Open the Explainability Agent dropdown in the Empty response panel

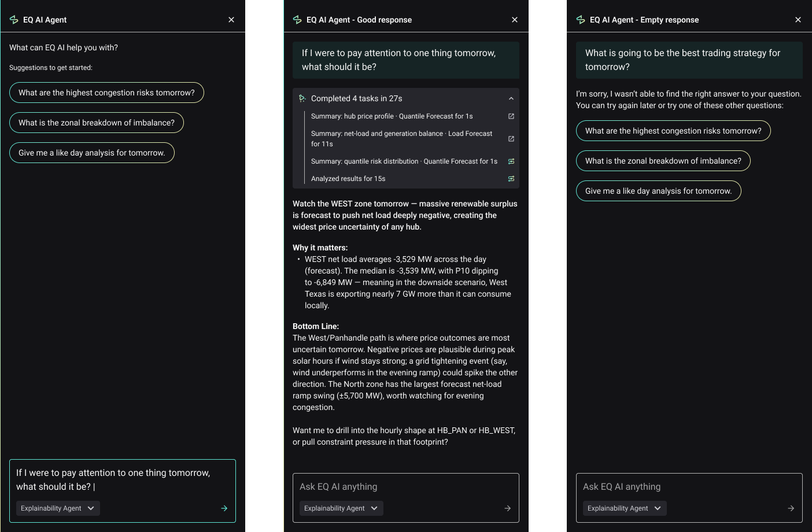pyautogui.click(x=624, y=508)
